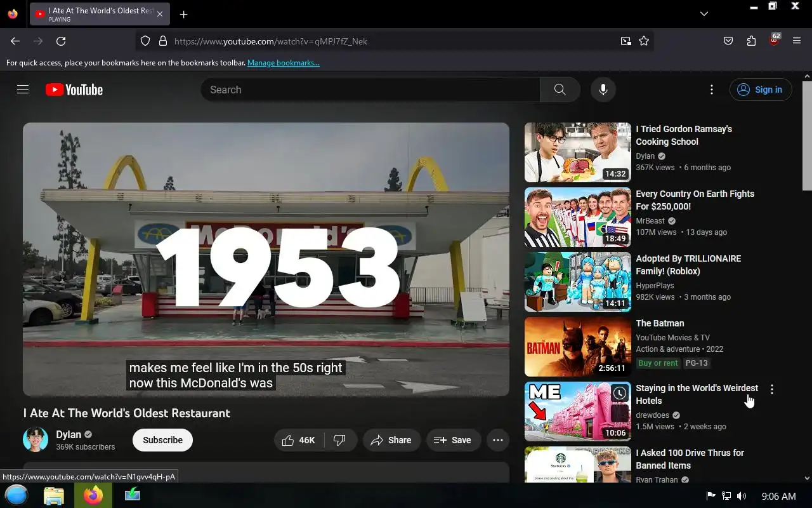Open Adopted By TRILLIONAIRE Family thumbnail
The height and width of the screenshot is (508, 812).
click(x=578, y=282)
